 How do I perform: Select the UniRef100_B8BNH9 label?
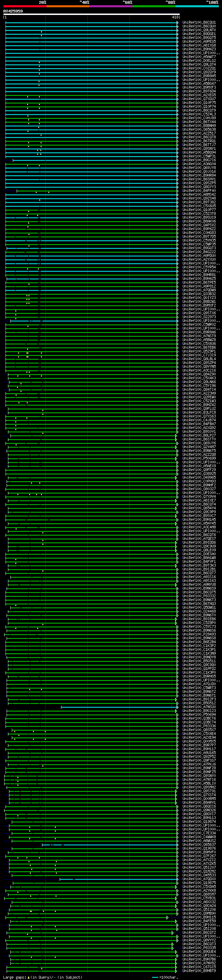(199, 125)
